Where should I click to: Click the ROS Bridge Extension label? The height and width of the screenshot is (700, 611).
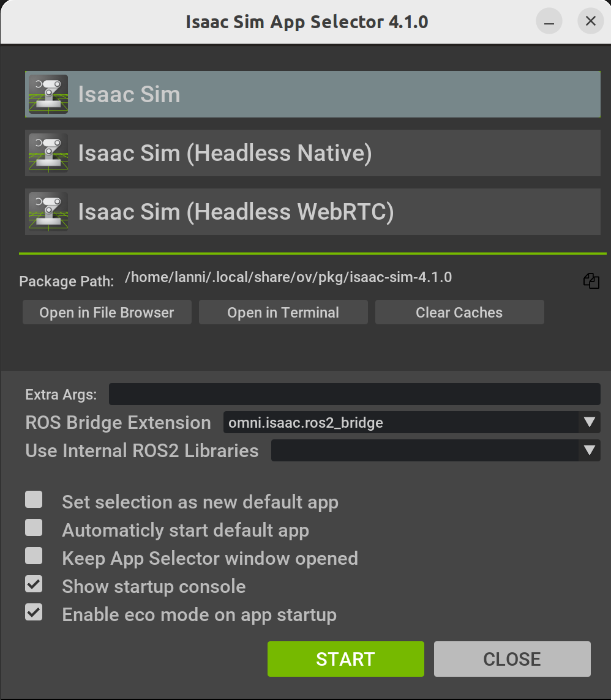point(118,423)
